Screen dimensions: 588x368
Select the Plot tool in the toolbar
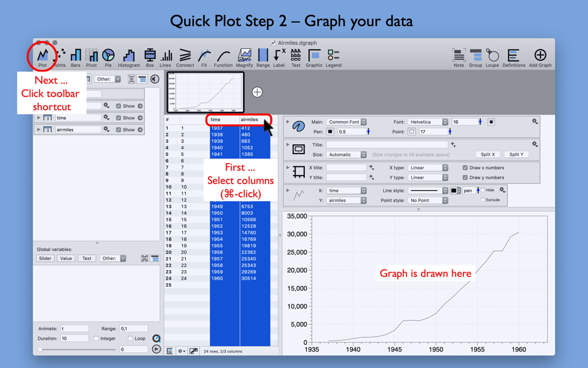[42, 55]
